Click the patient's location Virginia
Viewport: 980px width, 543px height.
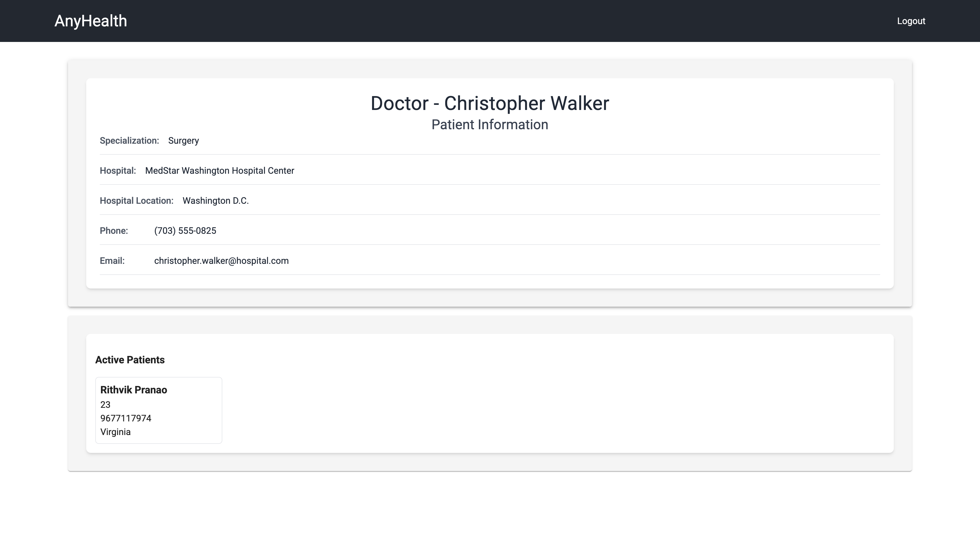115,432
